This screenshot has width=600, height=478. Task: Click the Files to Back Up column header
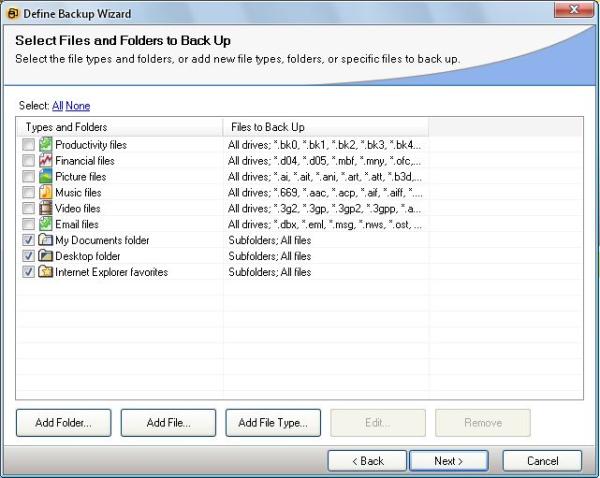click(326, 127)
